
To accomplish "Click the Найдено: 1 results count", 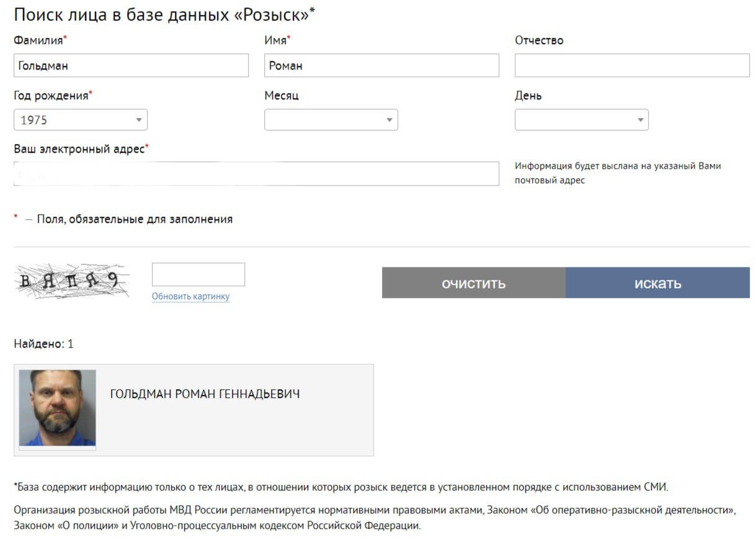I will [x=43, y=344].
